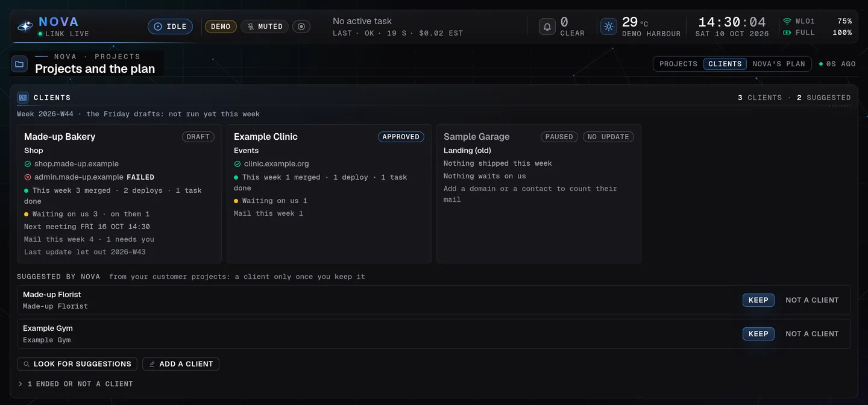The height and width of the screenshot is (405, 868).
Task: Click the red failed icon beside admin.made-up.example
Action: coord(28,177)
